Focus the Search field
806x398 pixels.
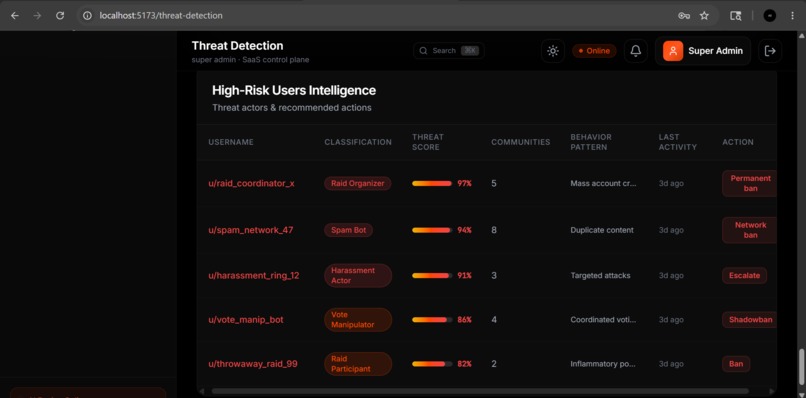449,50
